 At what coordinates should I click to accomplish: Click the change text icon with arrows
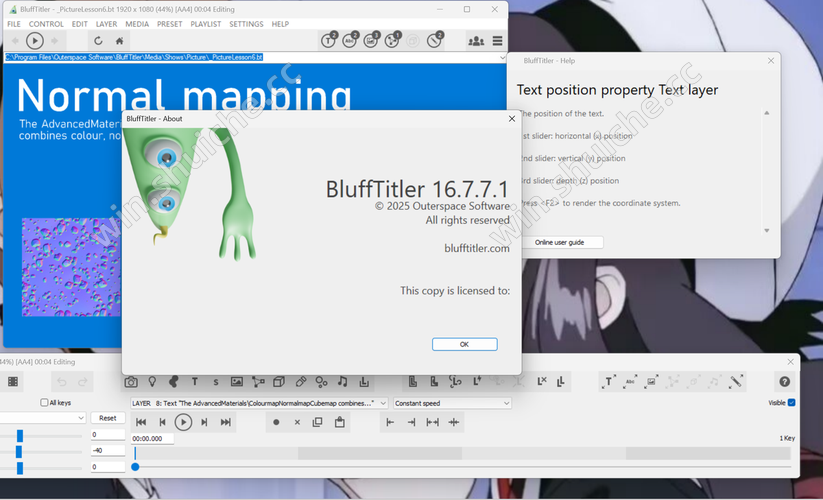click(609, 382)
